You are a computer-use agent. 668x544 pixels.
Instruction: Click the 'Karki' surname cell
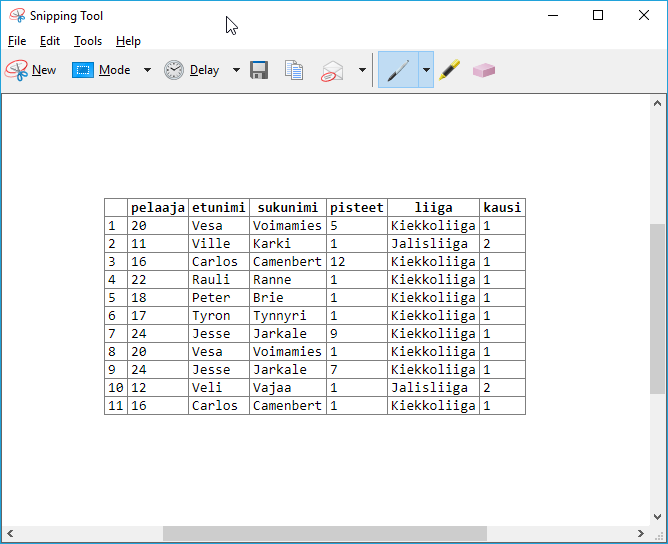click(288, 244)
